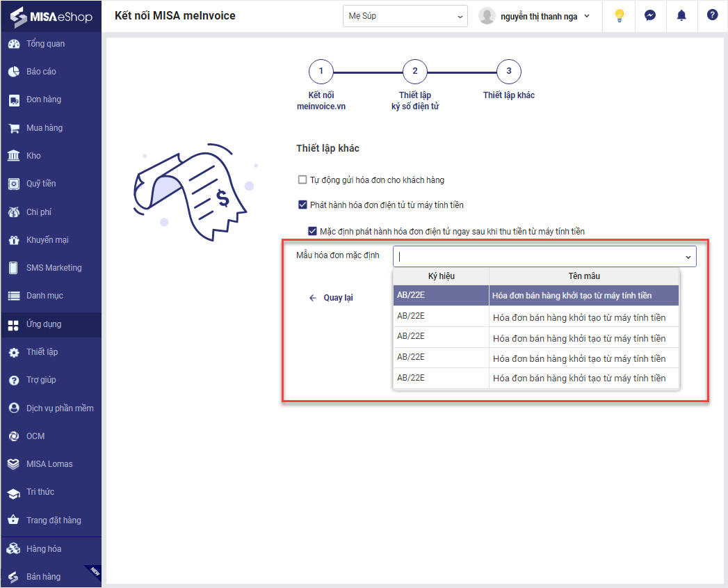This screenshot has width=728, height=588.
Task: Click the Đơn hàng sidebar icon
Action: coord(14,100)
